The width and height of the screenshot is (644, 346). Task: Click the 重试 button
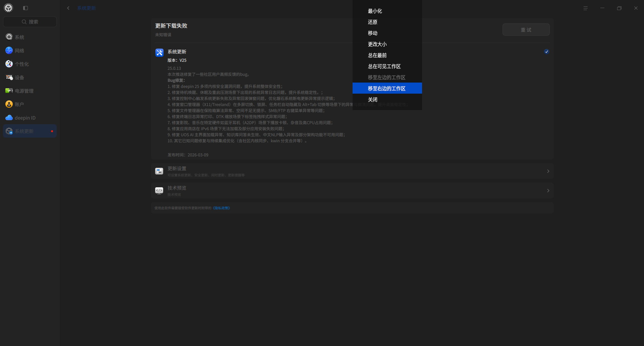pyautogui.click(x=526, y=30)
